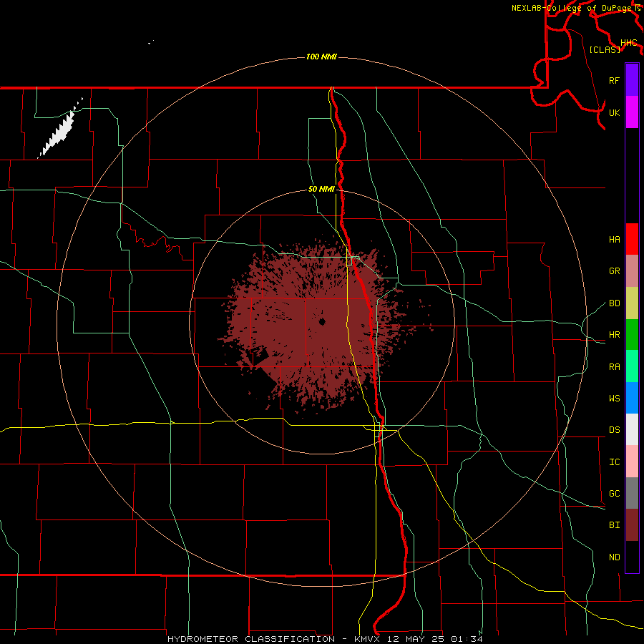Click the '01:34' timestamp

pos(467,639)
